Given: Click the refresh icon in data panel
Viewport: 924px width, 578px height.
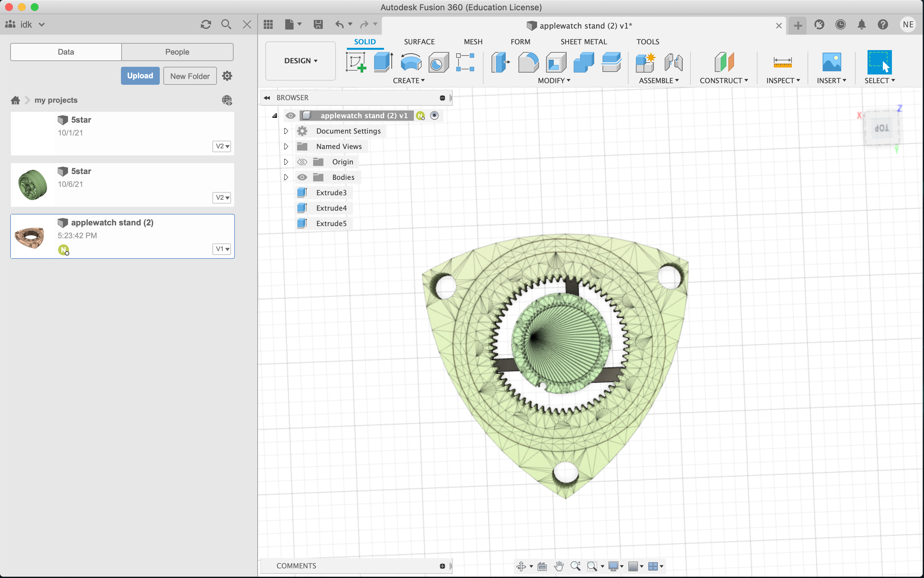Looking at the screenshot, I should 206,24.
